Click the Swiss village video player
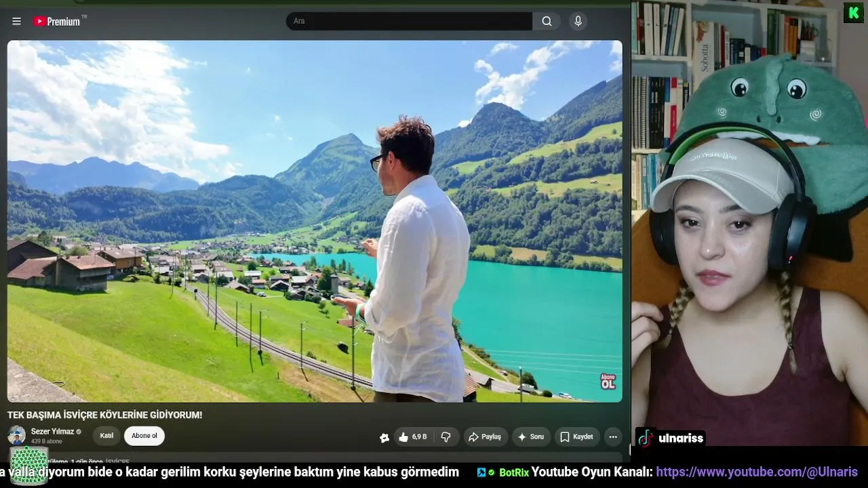This screenshot has width=868, height=488. pos(315,221)
